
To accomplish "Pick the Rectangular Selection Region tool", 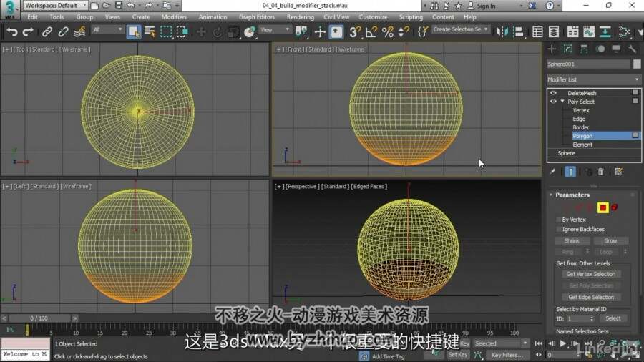I will [x=166, y=31].
